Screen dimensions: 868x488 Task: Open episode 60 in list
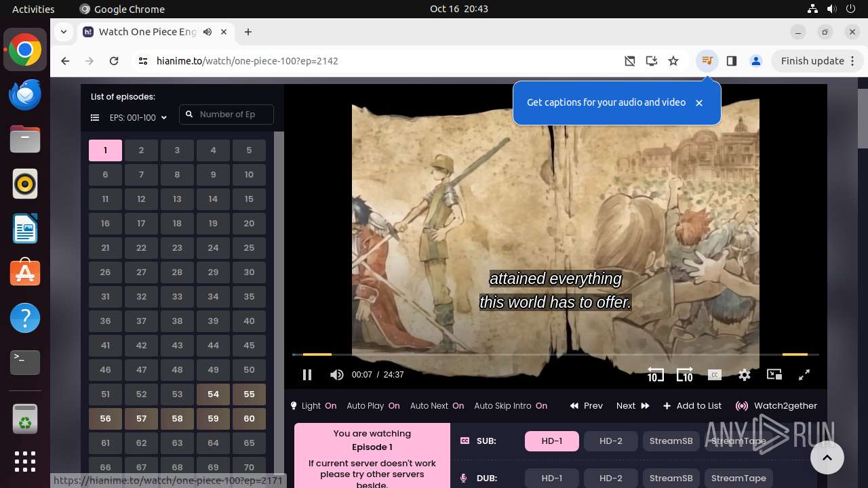249,419
